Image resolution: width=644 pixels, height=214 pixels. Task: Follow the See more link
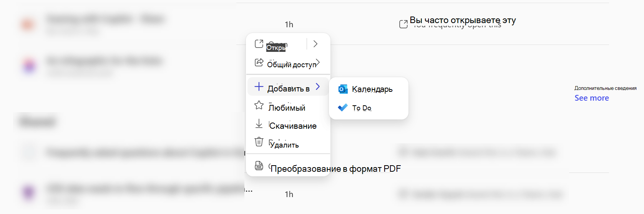(592, 98)
